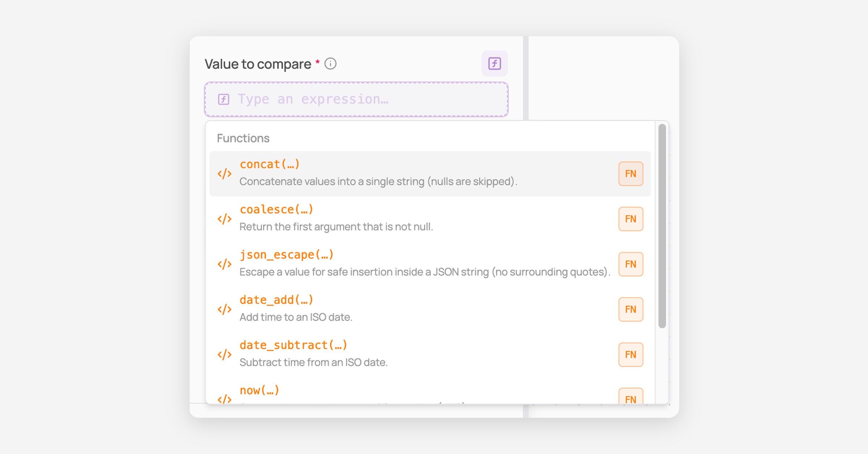
Task: Click the code icon beside json_escape
Action: tap(224, 264)
